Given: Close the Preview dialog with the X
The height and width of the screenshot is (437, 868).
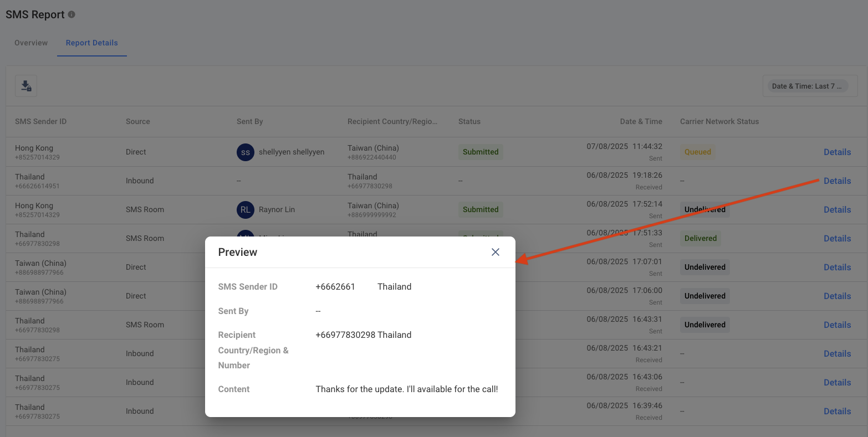Looking at the screenshot, I should click(496, 252).
